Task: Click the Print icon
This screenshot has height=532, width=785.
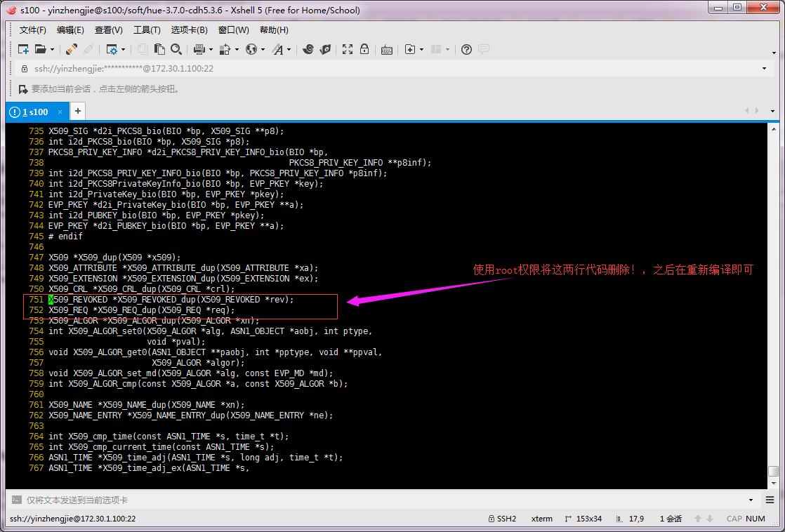Action: click(199, 49)
